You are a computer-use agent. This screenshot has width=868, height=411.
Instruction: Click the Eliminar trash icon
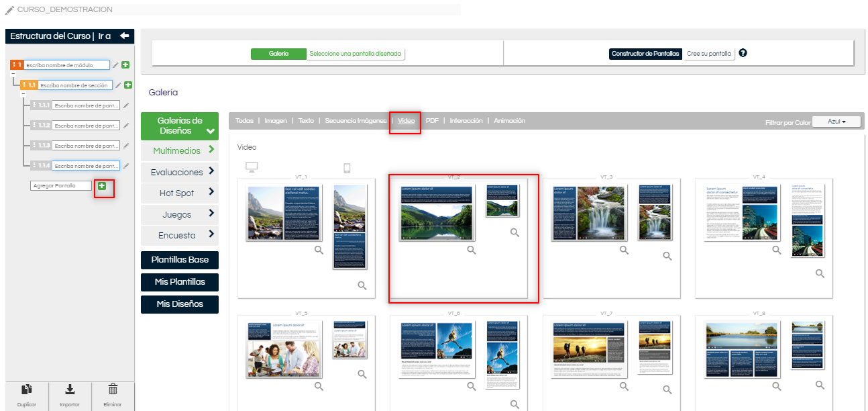point(113,390)
